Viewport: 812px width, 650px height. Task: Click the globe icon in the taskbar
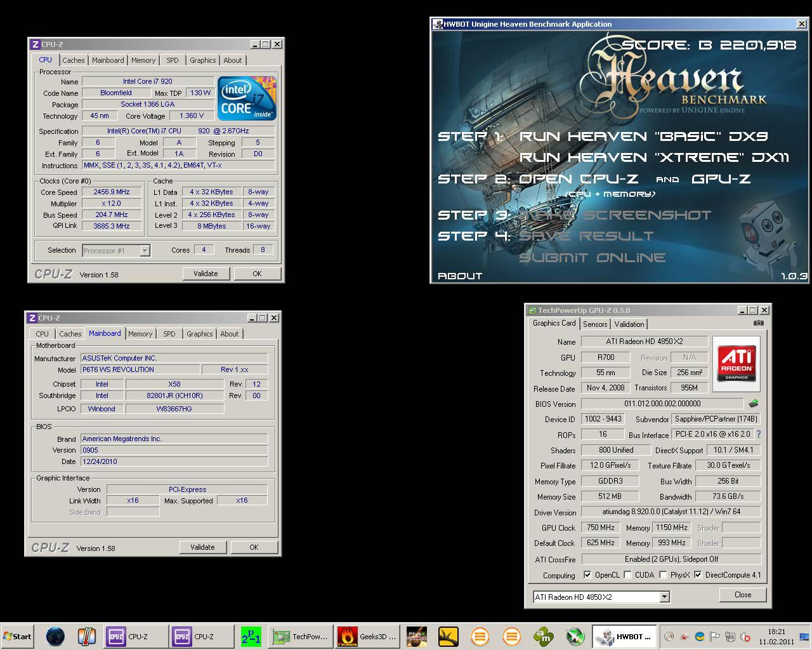(x=55, y=636)
